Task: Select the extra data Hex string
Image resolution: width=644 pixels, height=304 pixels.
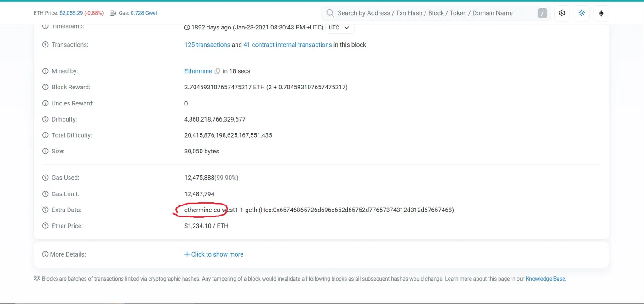Action: [x=356, y=210]
